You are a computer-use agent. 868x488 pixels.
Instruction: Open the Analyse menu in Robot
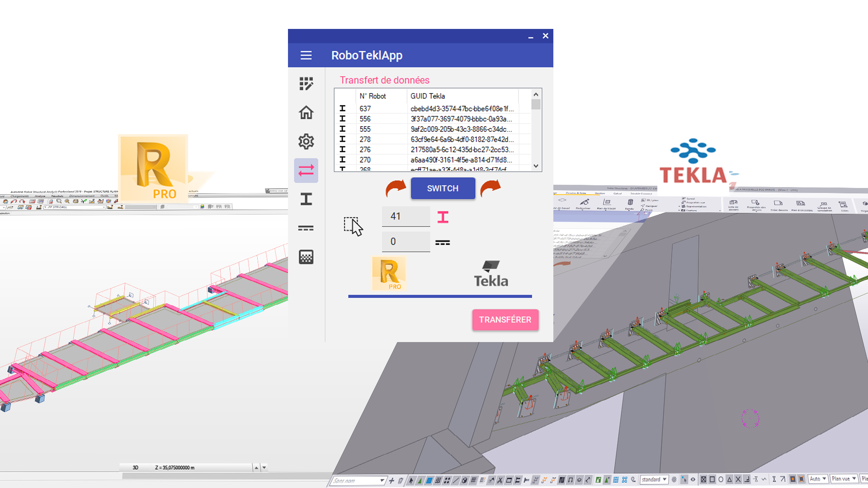pos(40,196)
